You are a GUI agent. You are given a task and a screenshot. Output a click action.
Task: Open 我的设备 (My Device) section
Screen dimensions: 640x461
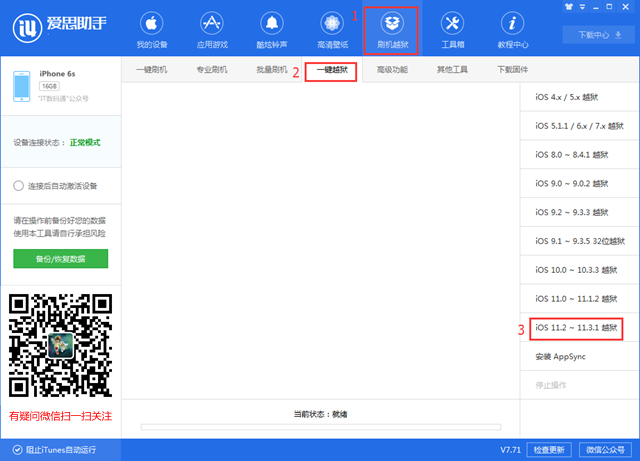click(152, 30)
